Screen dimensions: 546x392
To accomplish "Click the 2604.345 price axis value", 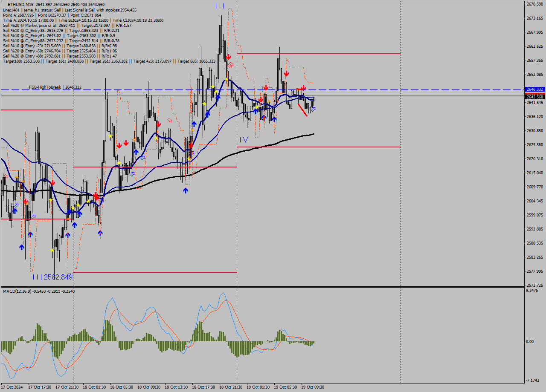I will coord(534,201).
